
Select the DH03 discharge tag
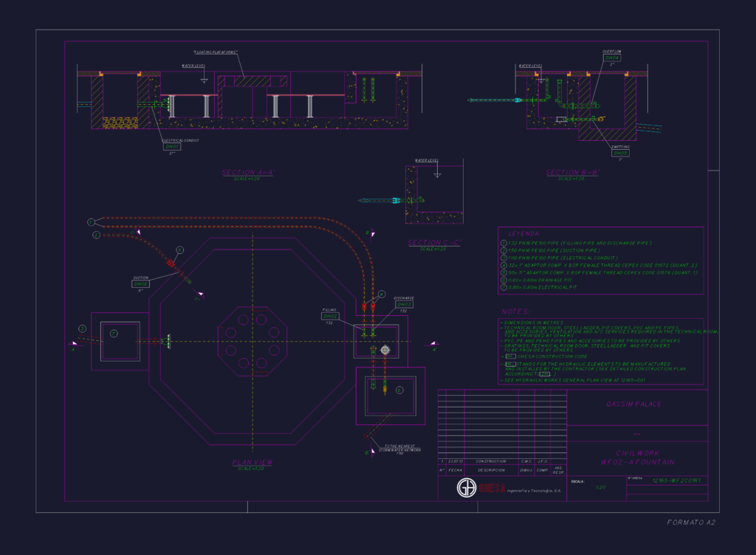coord(404,305)
